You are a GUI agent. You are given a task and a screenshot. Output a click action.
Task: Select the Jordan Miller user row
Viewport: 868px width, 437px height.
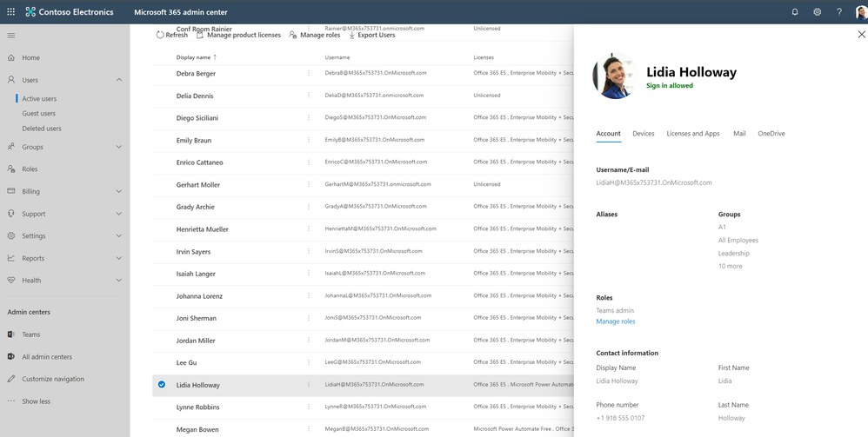[x=363, y=341]
